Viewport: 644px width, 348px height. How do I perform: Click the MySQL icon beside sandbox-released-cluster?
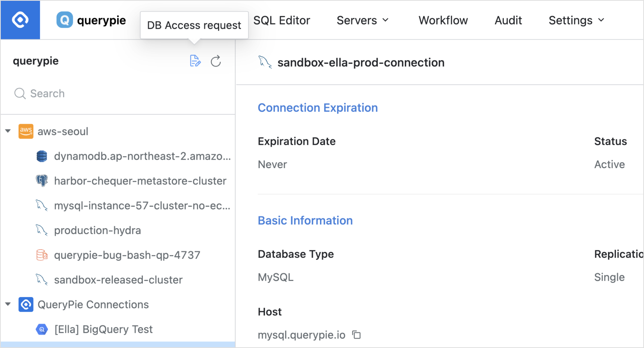42,279
